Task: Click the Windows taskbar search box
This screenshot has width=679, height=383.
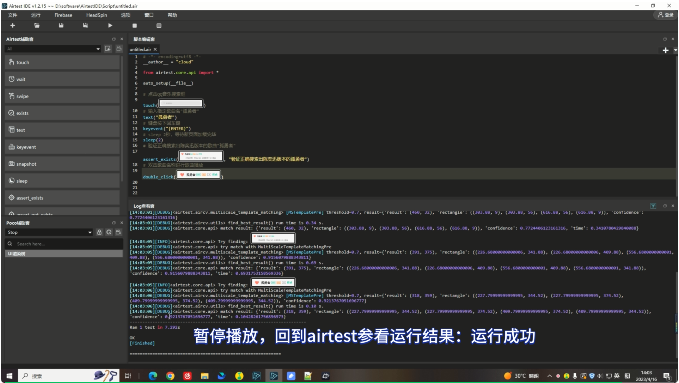Action: click(x=68, y=376)
